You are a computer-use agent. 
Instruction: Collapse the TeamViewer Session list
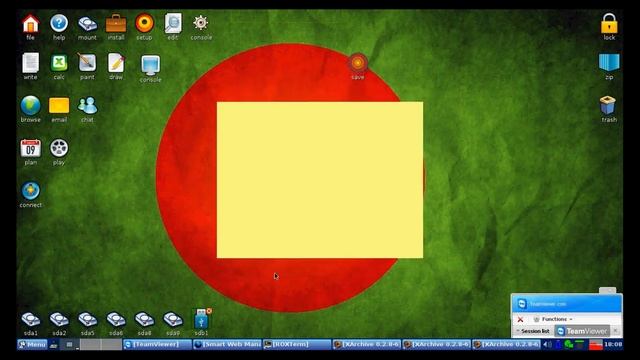(x=533, y=331)
